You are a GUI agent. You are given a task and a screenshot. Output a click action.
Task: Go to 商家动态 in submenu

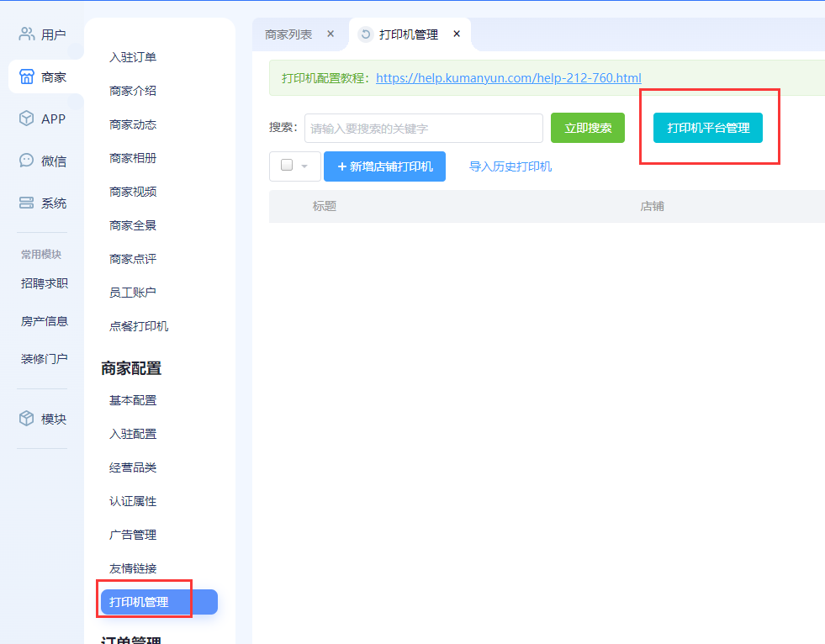tap(133, 124)
